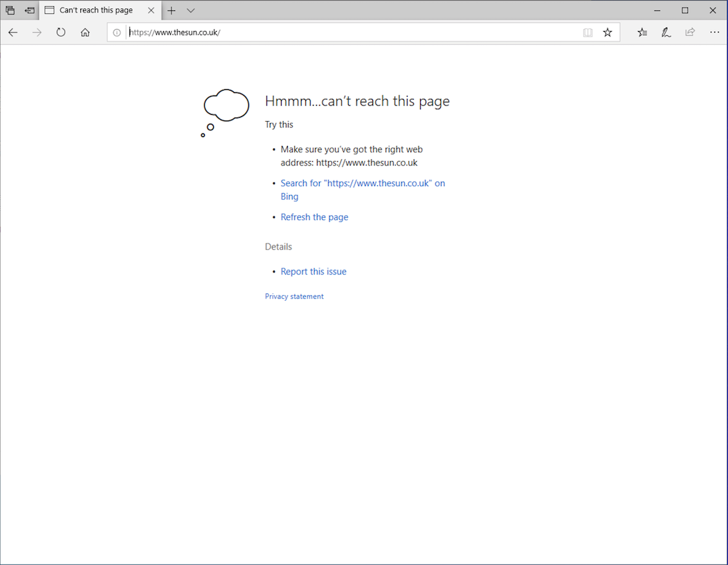Click the "Make sure you've got the right web address" text
The width and height of the screenshot is (728, 565).
pos(352,156)
